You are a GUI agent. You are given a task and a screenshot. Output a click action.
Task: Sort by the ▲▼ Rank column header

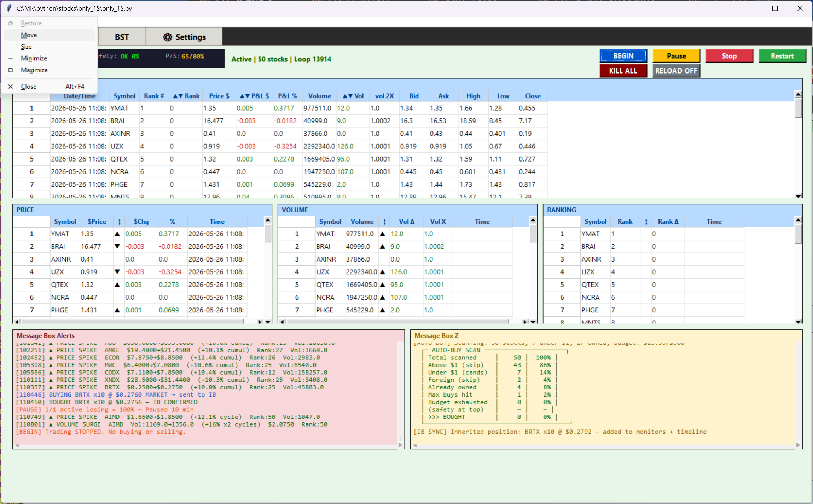pyautogui.click(x=186, y=96)
